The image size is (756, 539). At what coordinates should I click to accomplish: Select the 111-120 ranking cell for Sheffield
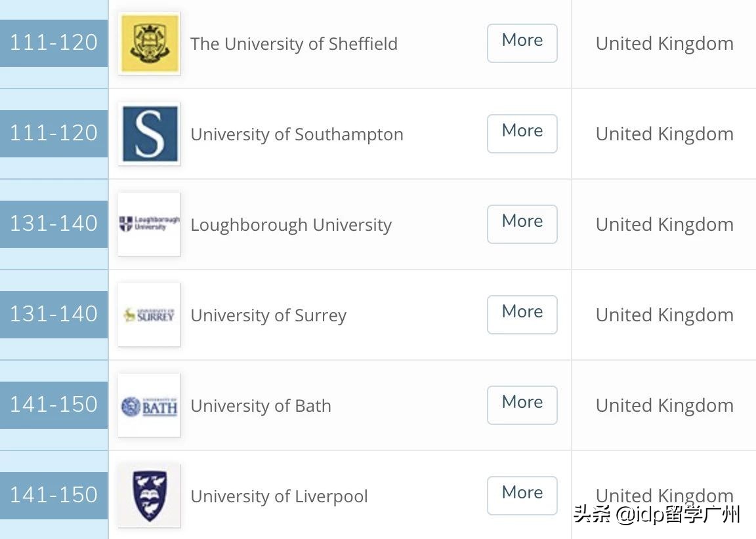coord(54,42)
